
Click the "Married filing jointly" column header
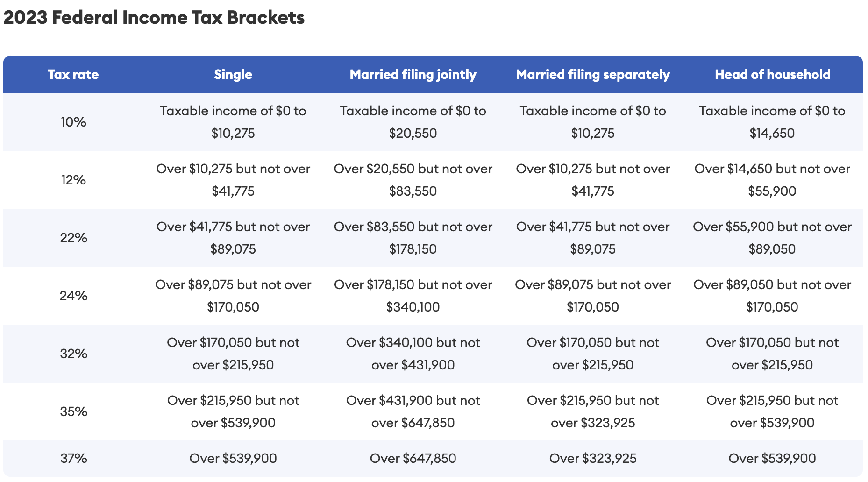pyautogui.click(x=413, y=75)
